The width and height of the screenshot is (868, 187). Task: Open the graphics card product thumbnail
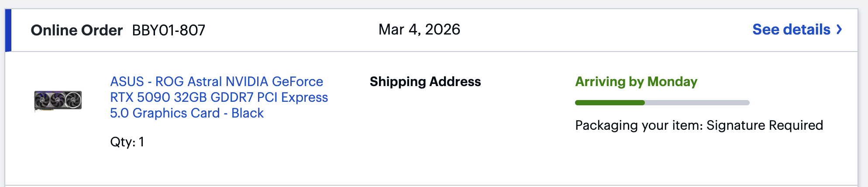click(58, 101)
